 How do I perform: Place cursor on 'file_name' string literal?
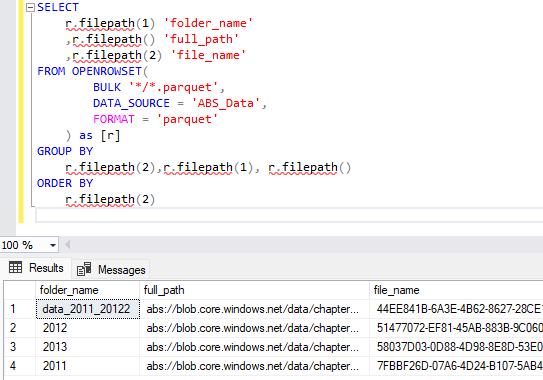(208, 55)
